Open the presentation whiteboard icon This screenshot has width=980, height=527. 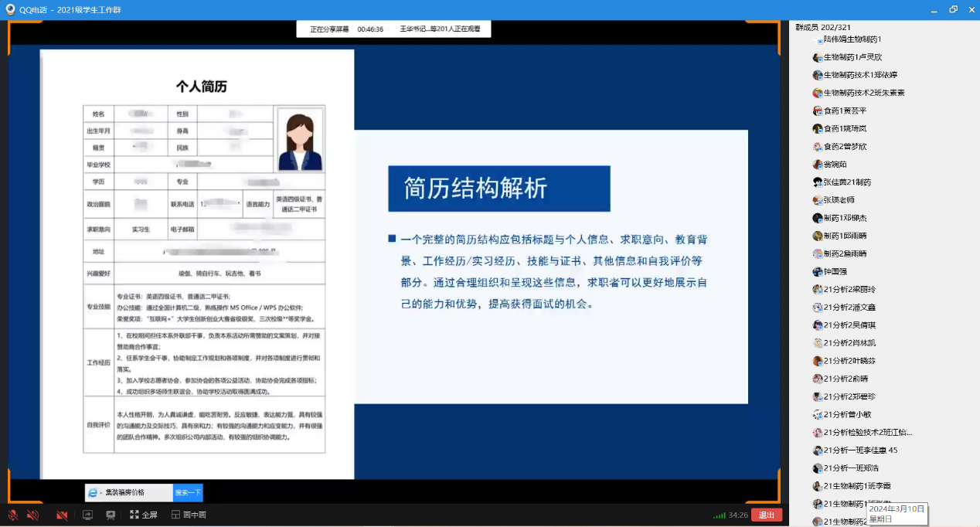111,515
